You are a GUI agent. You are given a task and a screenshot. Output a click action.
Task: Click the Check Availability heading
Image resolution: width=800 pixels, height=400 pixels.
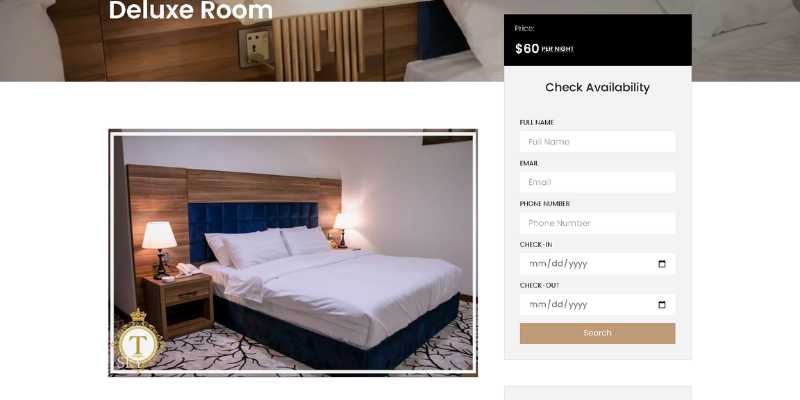597,87
